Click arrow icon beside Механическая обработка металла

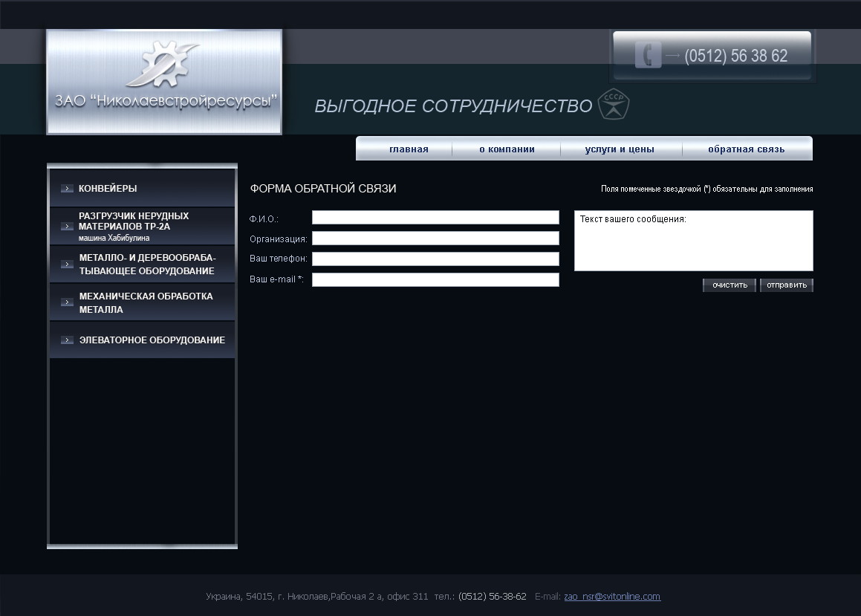[67, 302]
